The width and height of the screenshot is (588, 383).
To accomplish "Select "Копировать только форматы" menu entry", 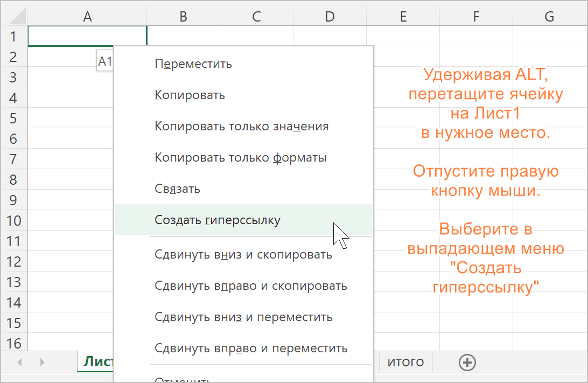I will pos(240,158).
